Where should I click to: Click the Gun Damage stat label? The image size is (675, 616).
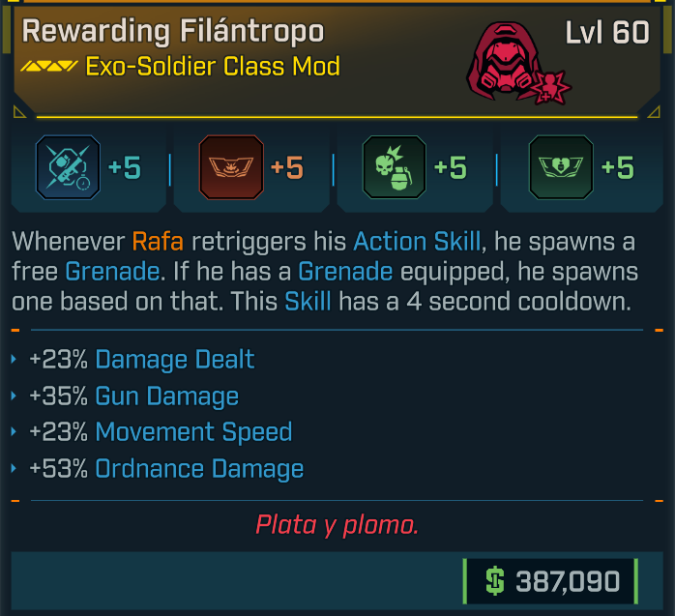pyautogui.click(x=166, y=396)
